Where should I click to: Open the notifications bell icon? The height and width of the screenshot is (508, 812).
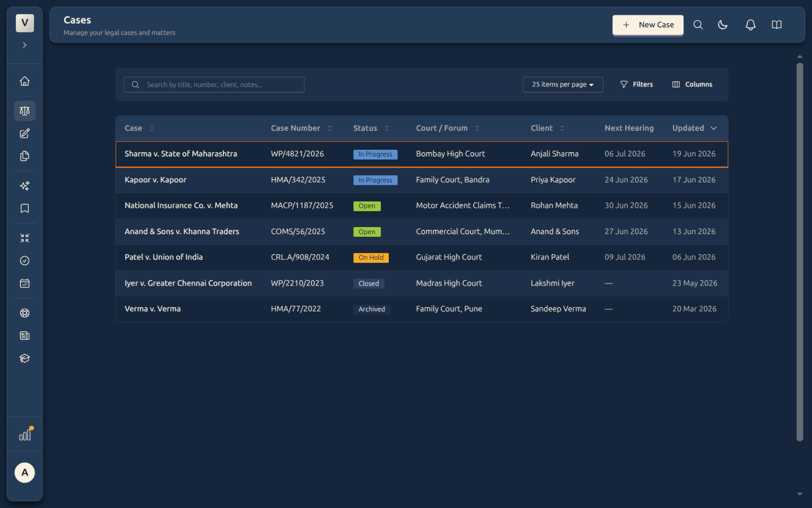(x=750, y=25)
